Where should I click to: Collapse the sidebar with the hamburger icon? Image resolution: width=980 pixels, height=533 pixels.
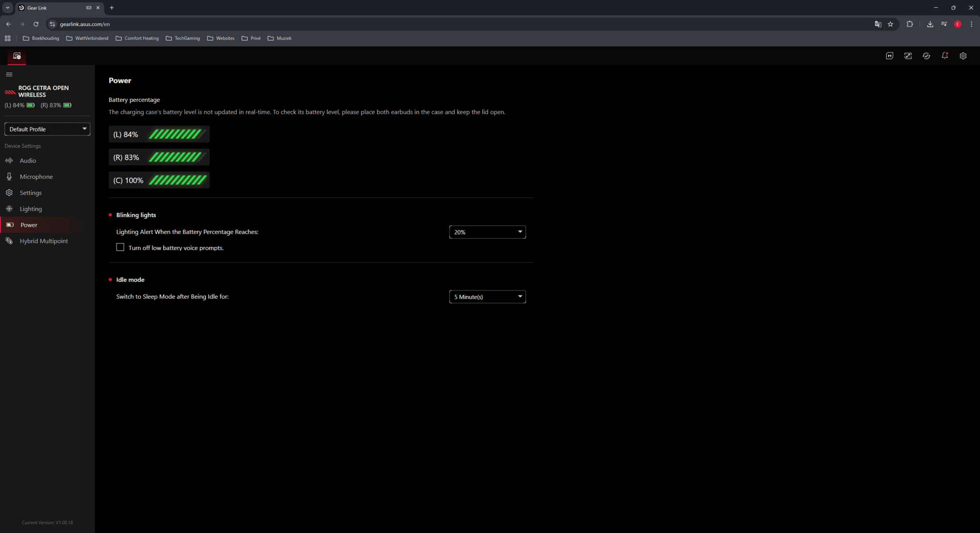pyautogui.click(x=9, y=74)
